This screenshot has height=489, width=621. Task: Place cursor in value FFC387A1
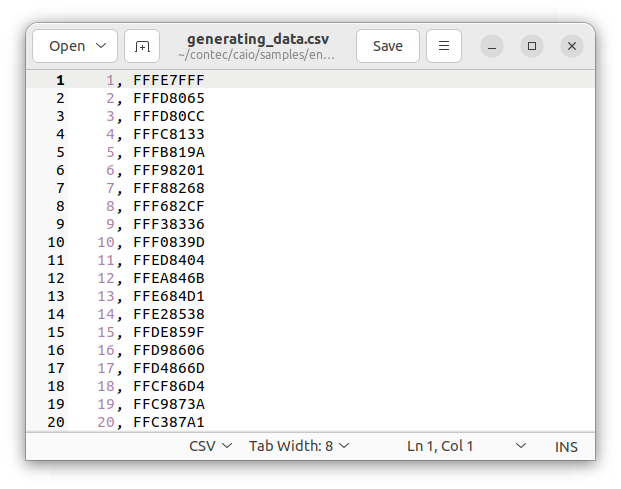click(x=168, y=422)
